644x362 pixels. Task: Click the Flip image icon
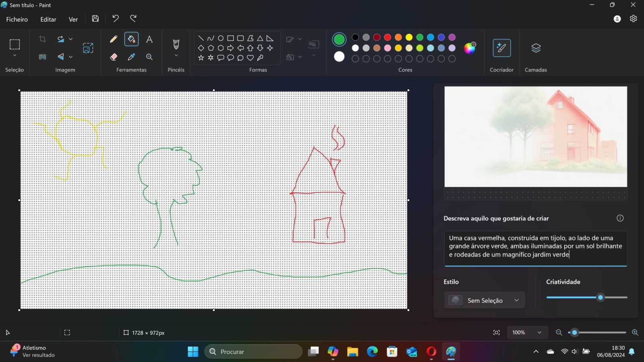click(61, 57)
